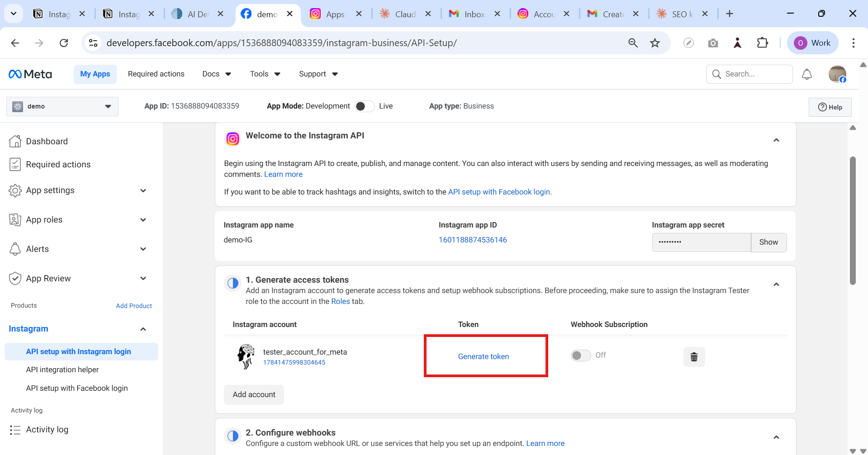Click the Required actions checklist icon in sidebar
The width and height of the screenshot is (868, 455).
coord(15,165)
